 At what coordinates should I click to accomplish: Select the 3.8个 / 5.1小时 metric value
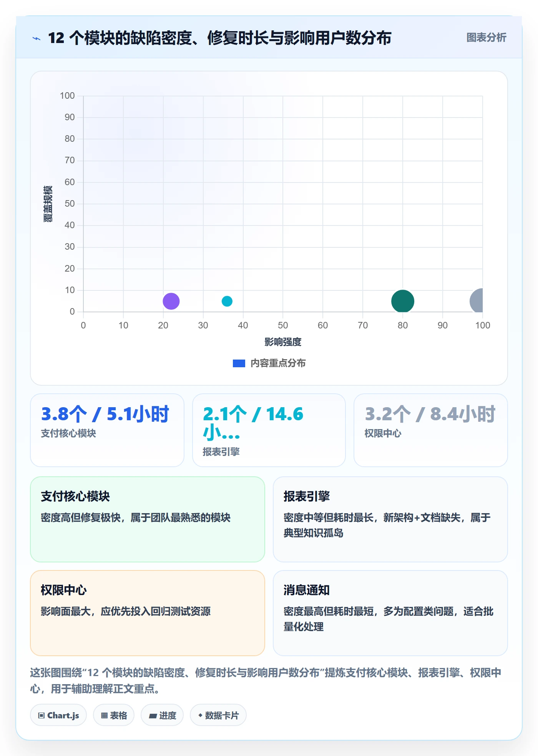105,414
